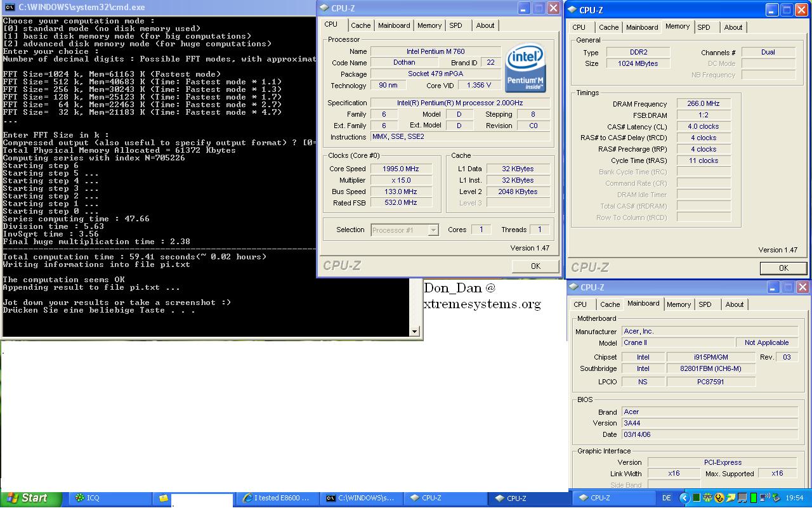Minimize the first CPU-Z window

[524, 8]
